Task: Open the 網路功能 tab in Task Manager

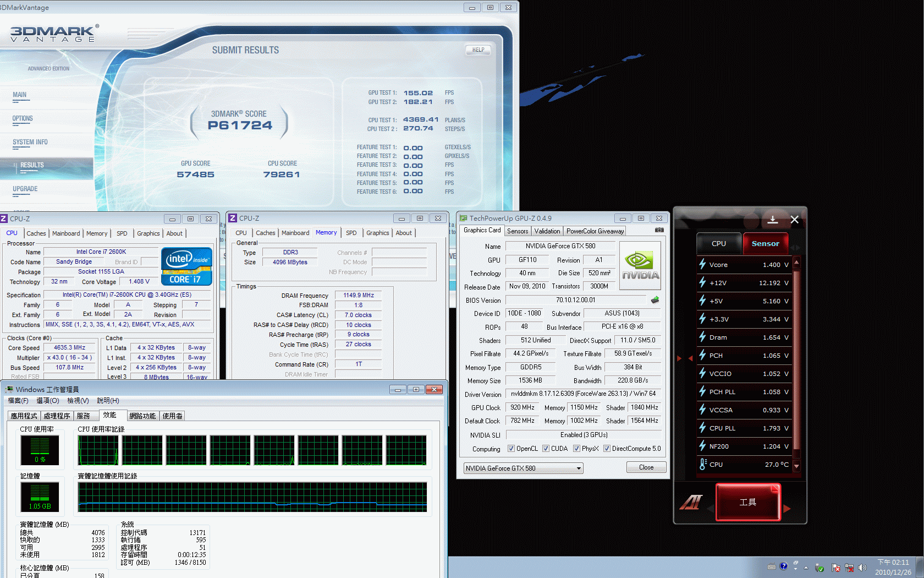Action: point(143,416)
